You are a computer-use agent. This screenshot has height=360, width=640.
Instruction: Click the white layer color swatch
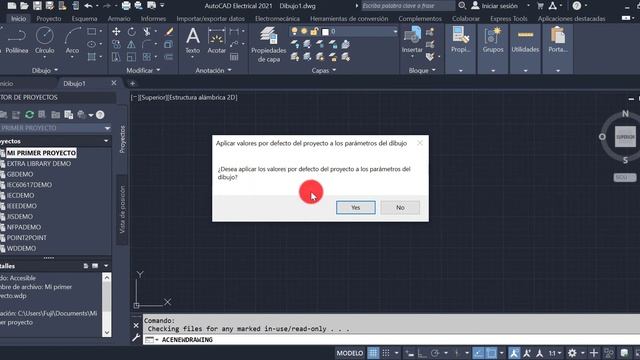tap(325, 31)
